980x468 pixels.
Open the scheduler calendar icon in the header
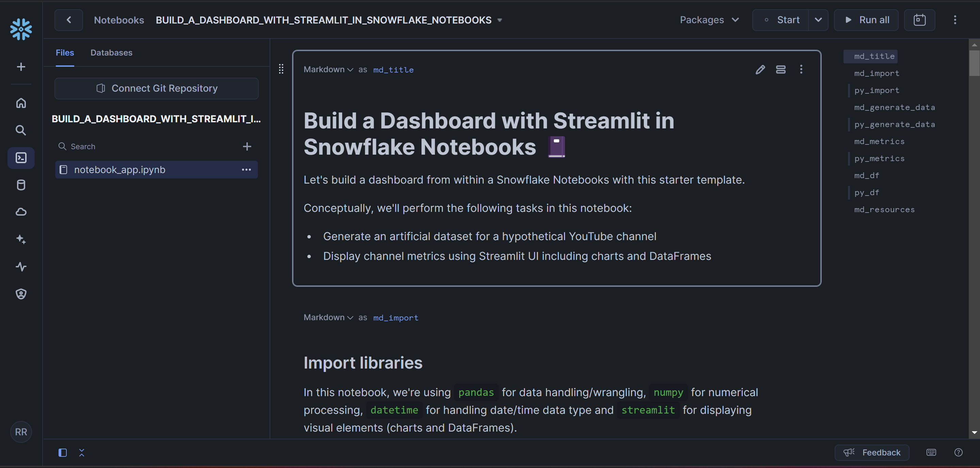919,20
